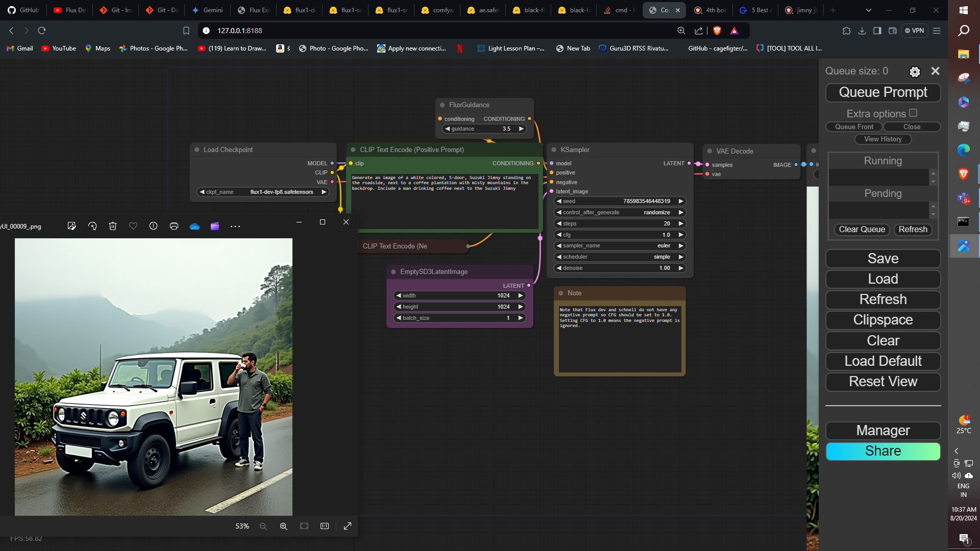Toggle control_after_generate randomize button

tap(620, 212)
